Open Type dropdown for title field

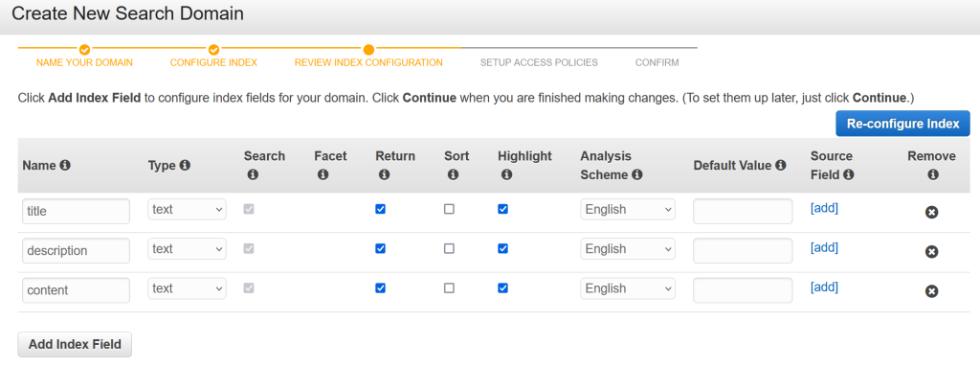[x=187, y=210]
